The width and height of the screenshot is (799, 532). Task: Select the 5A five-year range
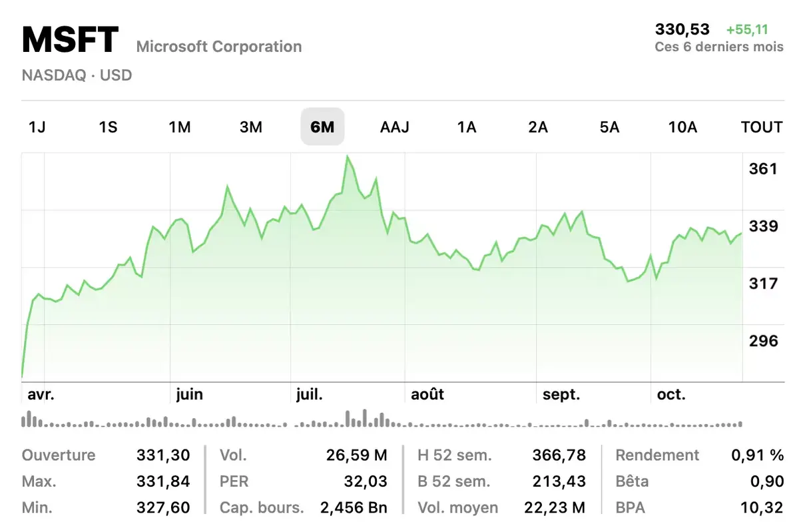click(610, 127)
